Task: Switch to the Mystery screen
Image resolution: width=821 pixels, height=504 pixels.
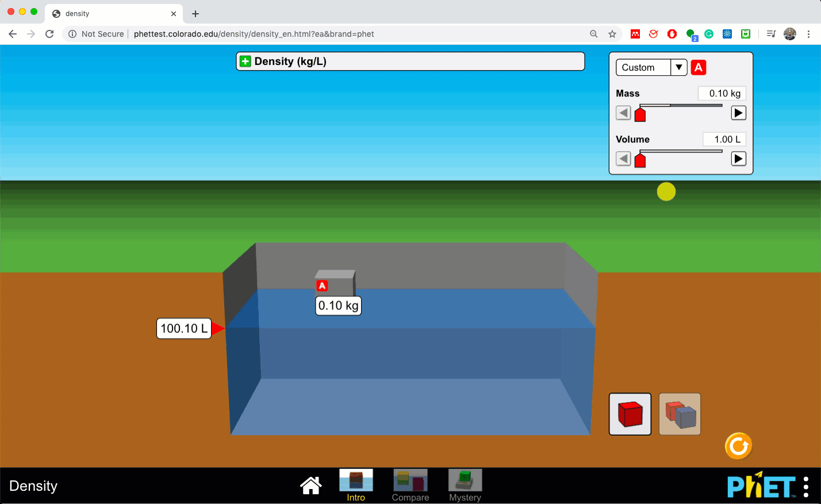Action: (x=465, y=486)
